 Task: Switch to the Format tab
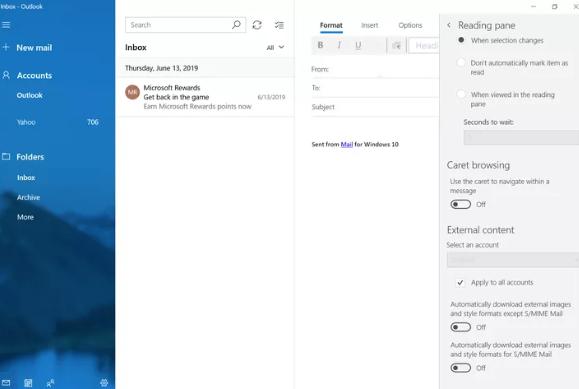(331, 25)
